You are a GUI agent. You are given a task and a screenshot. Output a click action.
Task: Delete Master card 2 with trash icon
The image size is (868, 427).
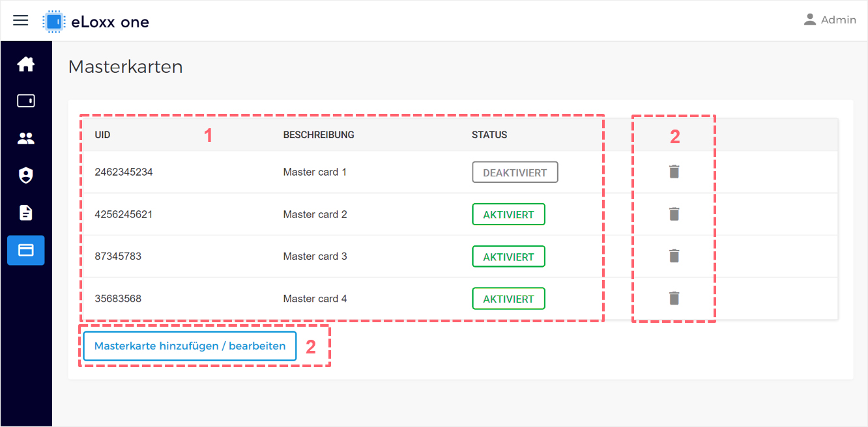[674, 214]
